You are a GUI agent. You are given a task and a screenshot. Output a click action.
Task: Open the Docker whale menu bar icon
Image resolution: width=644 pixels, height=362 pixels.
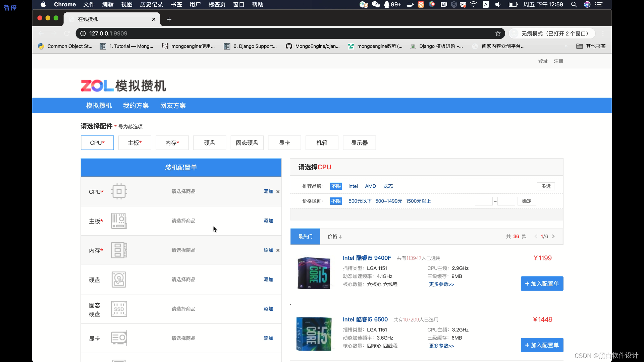pos(410,5)
